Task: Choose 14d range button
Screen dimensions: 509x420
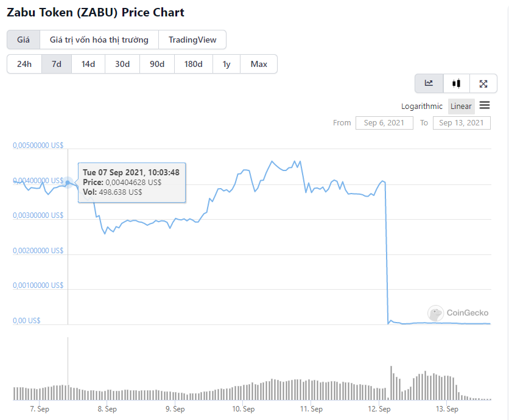Action: click(x=88, y=64)
